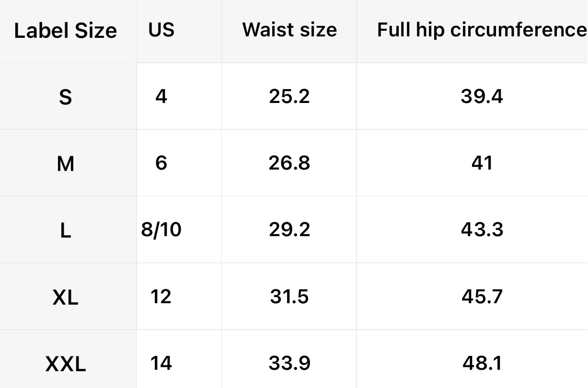This screenshot has height=388, width=588.
Task: Click hip circumference value 43.3
Action: pos(482,229)
